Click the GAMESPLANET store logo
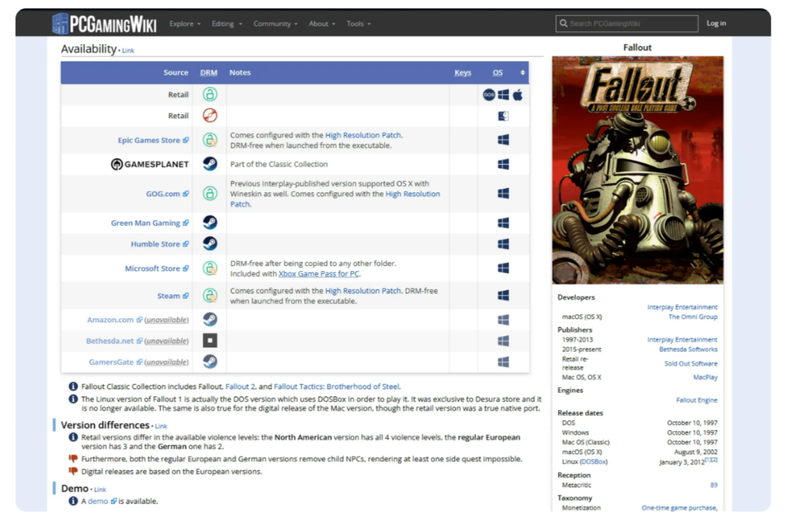This screenshot has height=532, width=801. [x=150, y=164]
